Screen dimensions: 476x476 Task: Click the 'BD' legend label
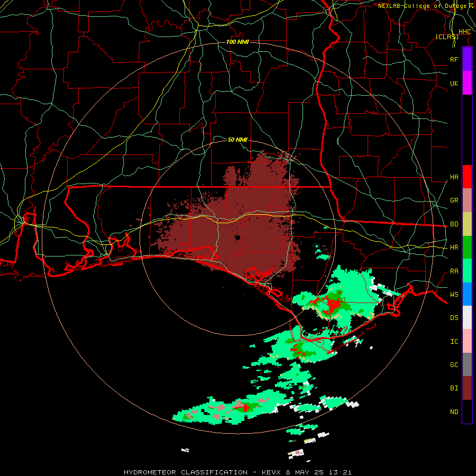(454, 224)
